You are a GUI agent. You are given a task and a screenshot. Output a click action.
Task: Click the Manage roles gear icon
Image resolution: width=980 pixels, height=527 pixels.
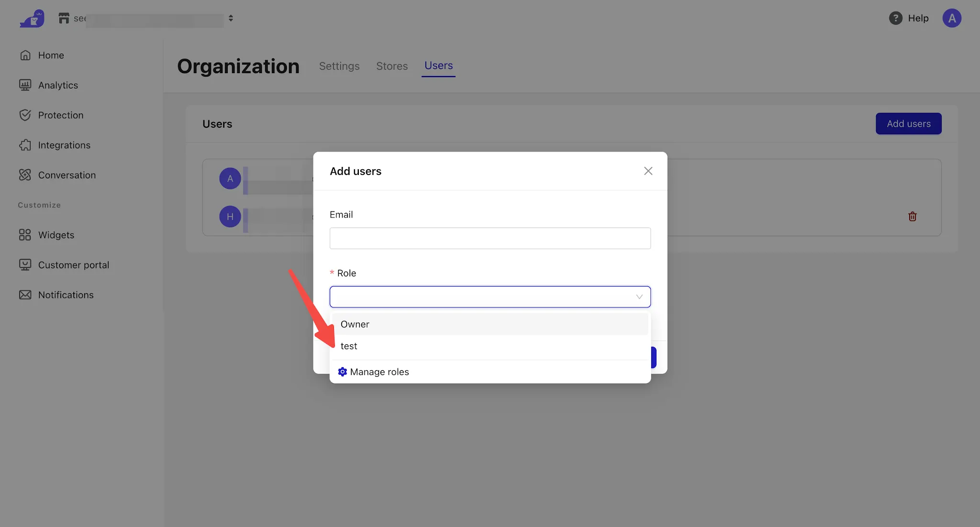click(342, 372)
